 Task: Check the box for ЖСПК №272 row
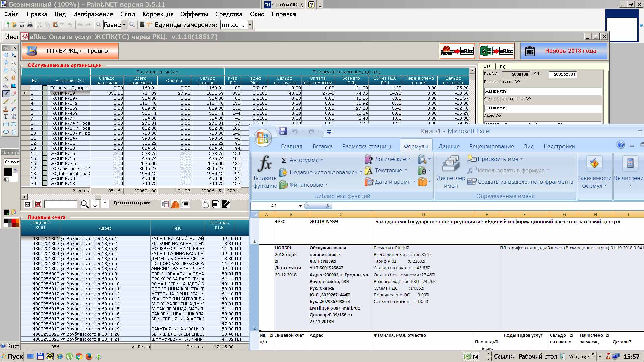44,103
